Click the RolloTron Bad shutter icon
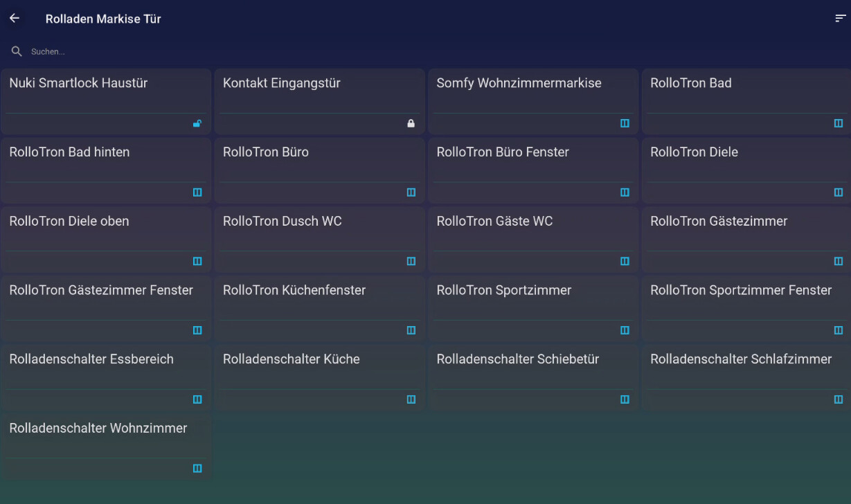851x504 pixels. click(838, 123)
